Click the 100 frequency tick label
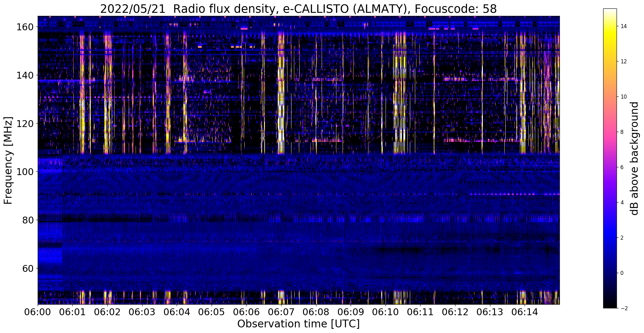The image size is (644, 333). click(25, 172)
